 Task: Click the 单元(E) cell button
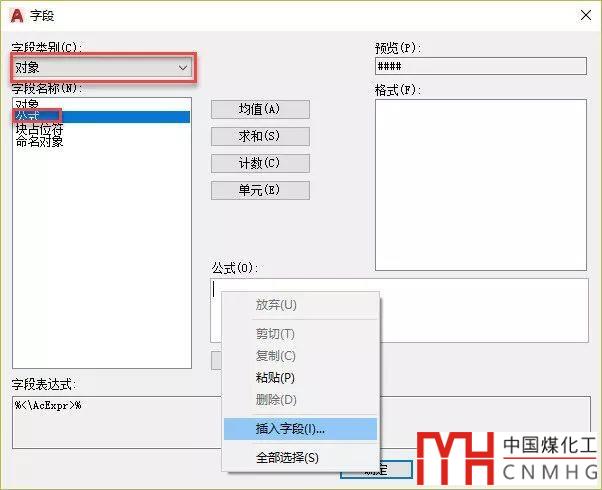click(260, 190)
